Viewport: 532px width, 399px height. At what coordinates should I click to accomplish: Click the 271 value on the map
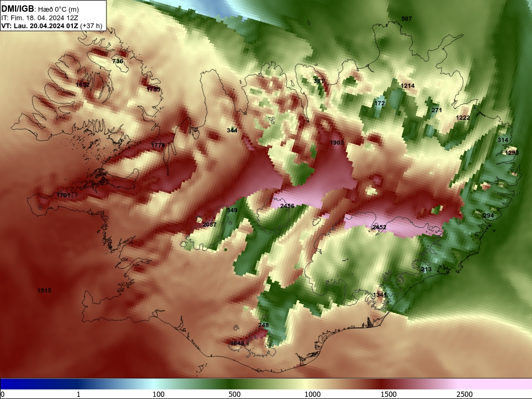(437, 110)
